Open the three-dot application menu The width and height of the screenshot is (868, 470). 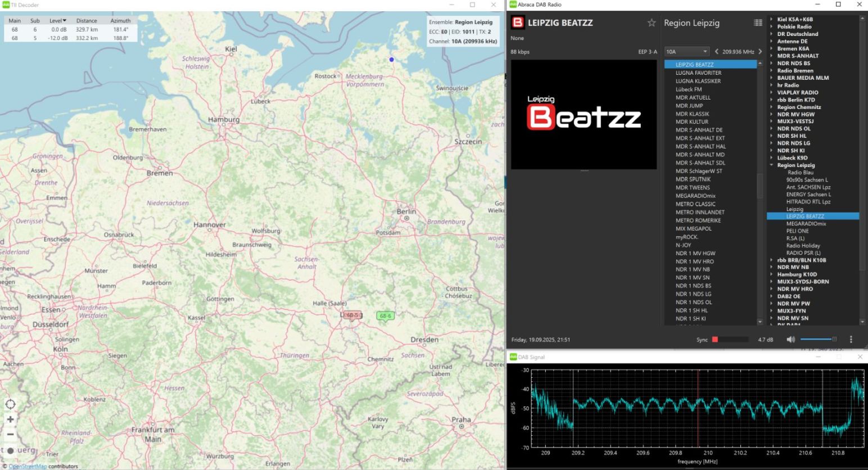click(x=851, y=340)
